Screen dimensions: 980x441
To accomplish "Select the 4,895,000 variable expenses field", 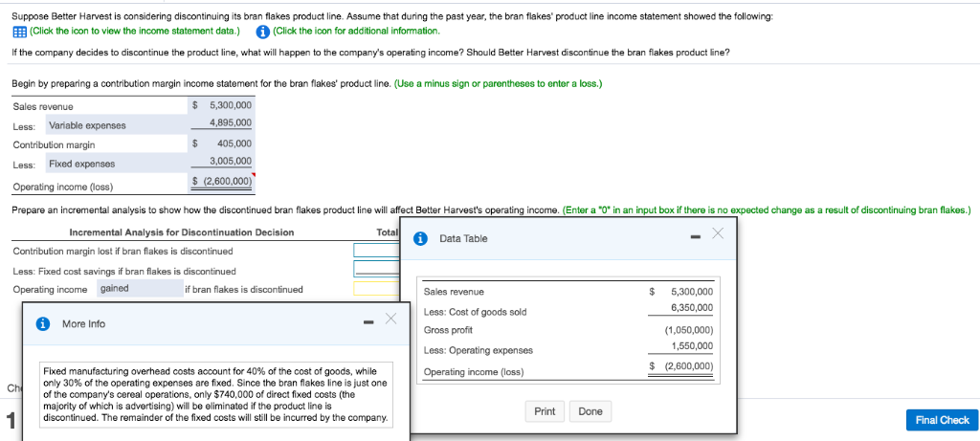I will click(222, 123).
